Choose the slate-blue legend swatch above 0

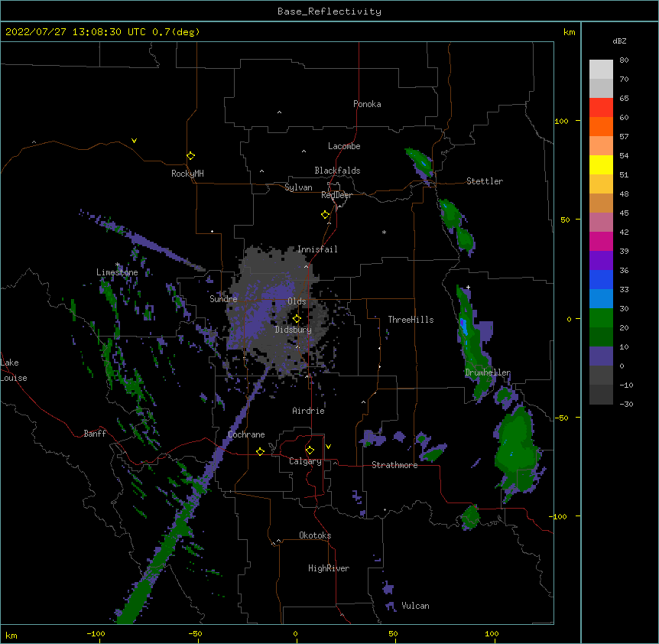point(601,356)
